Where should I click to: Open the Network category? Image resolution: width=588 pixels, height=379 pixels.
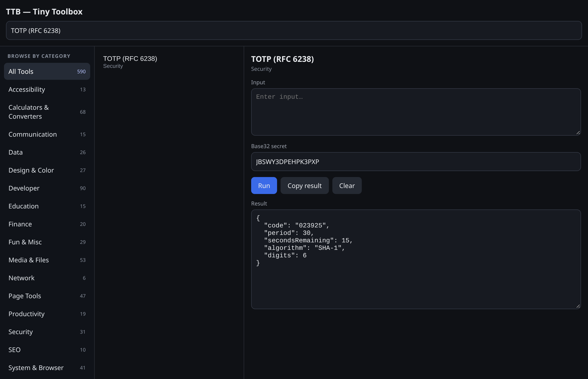point(47,278)
